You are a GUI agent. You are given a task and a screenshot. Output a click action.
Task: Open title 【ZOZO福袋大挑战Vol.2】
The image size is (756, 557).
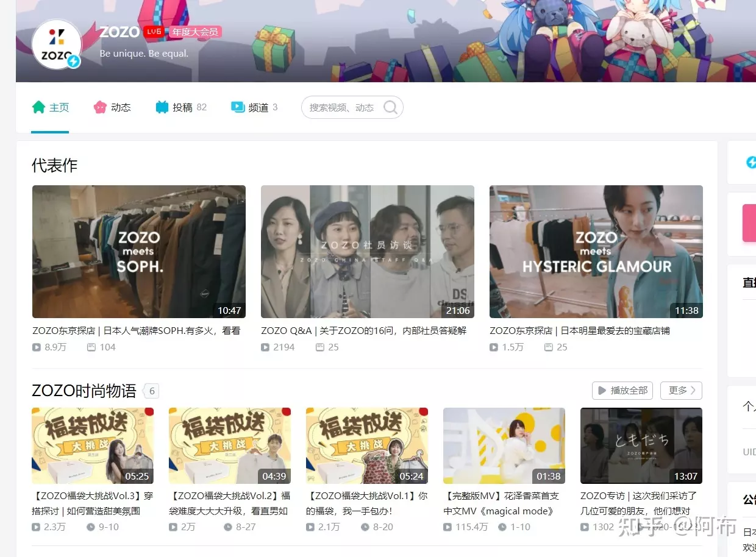tap(230, 503)
